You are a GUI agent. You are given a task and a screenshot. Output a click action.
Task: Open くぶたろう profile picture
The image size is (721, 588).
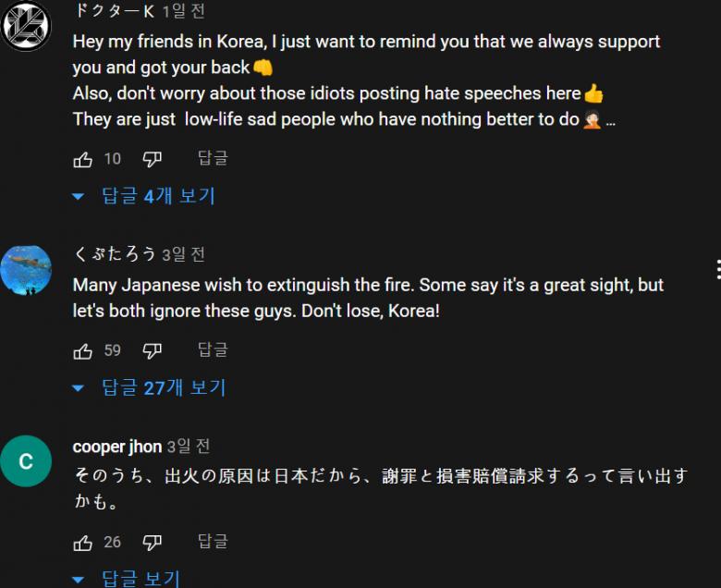(26, 270)
